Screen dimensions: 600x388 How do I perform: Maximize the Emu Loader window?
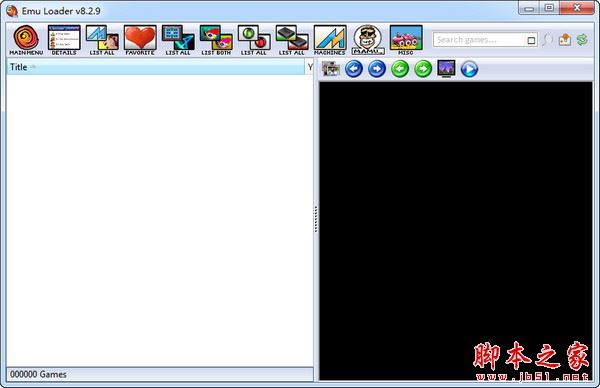point(549,8)
